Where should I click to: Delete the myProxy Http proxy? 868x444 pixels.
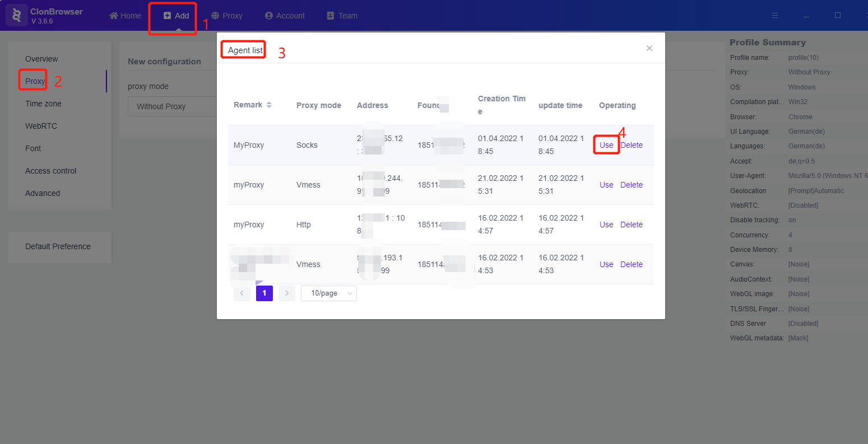click(632, 225)
